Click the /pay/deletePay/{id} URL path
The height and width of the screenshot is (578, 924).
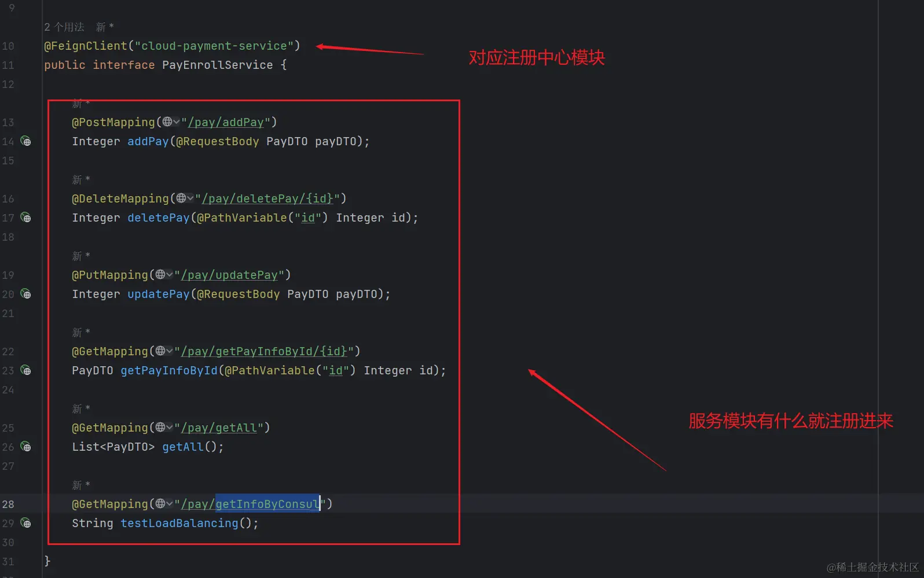point(267,198)
